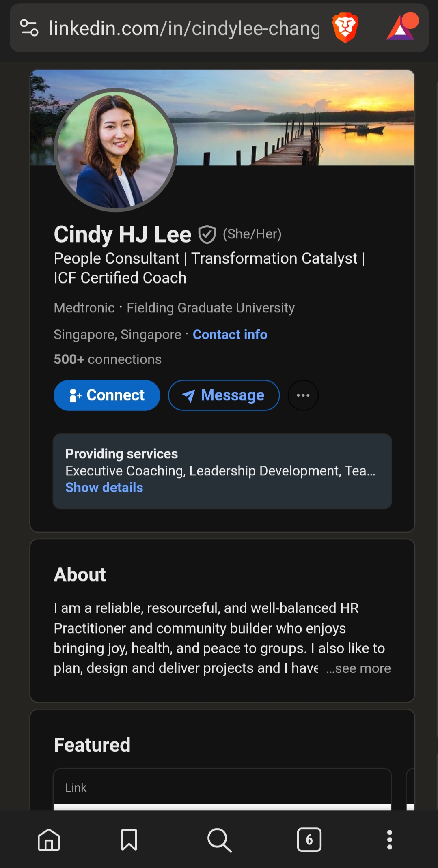Tap the verification shield badge beside name
The image size is (438, 868).
[207, 234]
